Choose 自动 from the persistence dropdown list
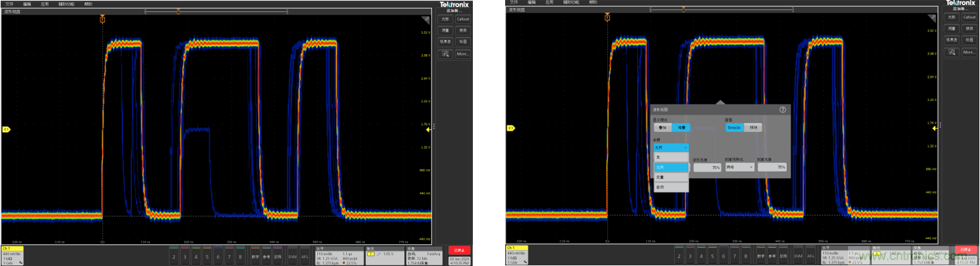Screen dimensions: 980x266 click(671, 187)
